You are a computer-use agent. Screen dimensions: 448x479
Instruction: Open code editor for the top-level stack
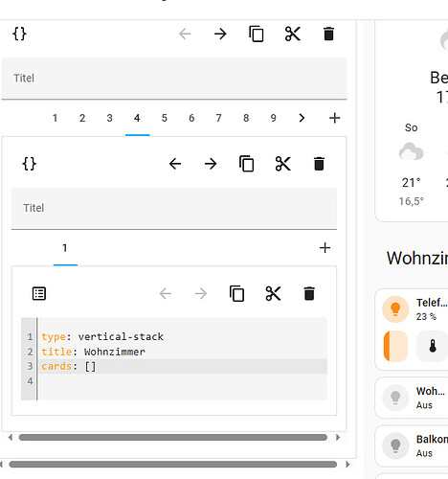point(19,34)
